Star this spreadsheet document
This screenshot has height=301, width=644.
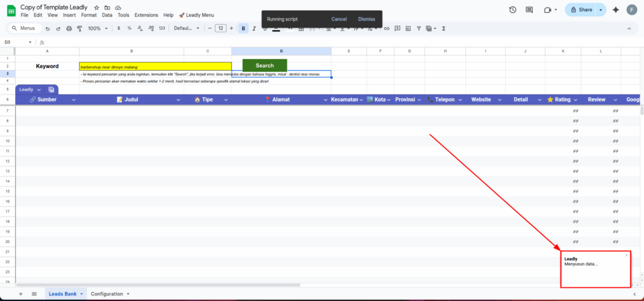[x=96, y=7]
